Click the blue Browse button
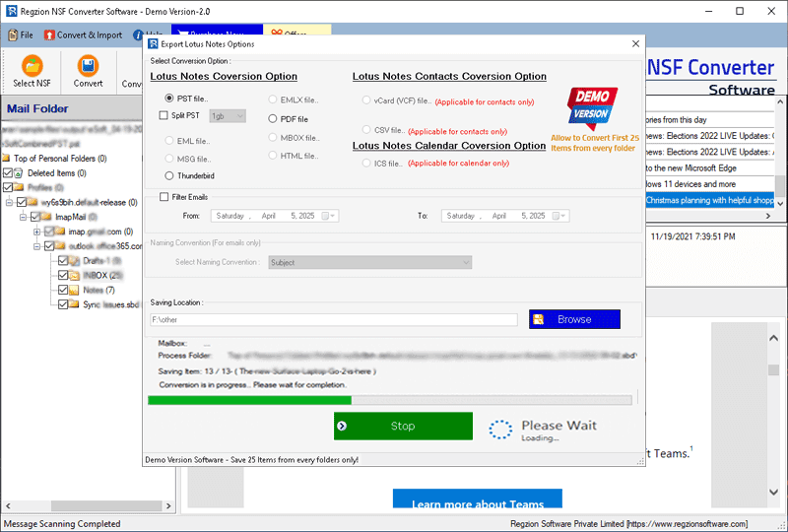 [x=574, y=319]
